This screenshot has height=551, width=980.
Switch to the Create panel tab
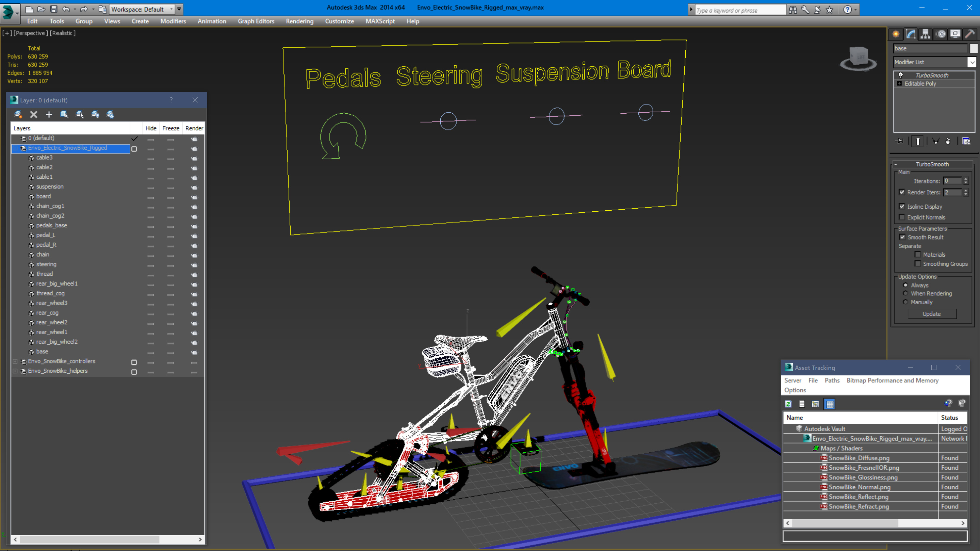coord(896,34)
